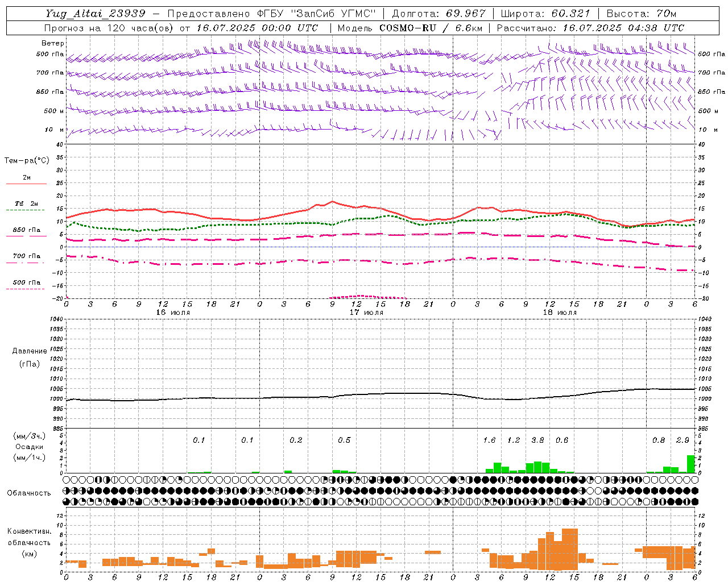Click the 16 июля date label

[x=173, y=313]
